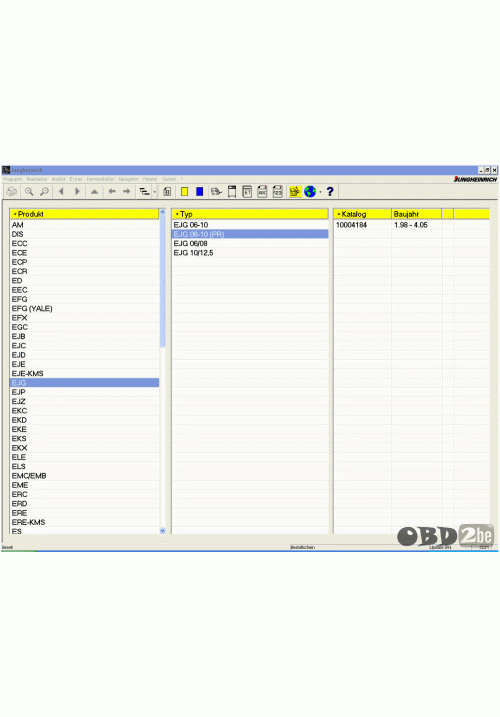Screen dimensions: 500x717
Task: Select ECE in the Produkt list
Action: click(x=84, y=253)
